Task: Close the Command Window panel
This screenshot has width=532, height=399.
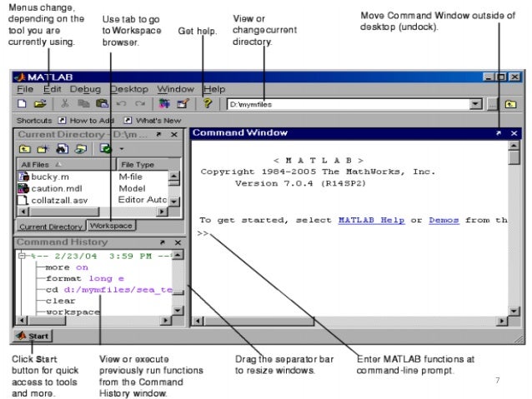Action: pos(514,133)
